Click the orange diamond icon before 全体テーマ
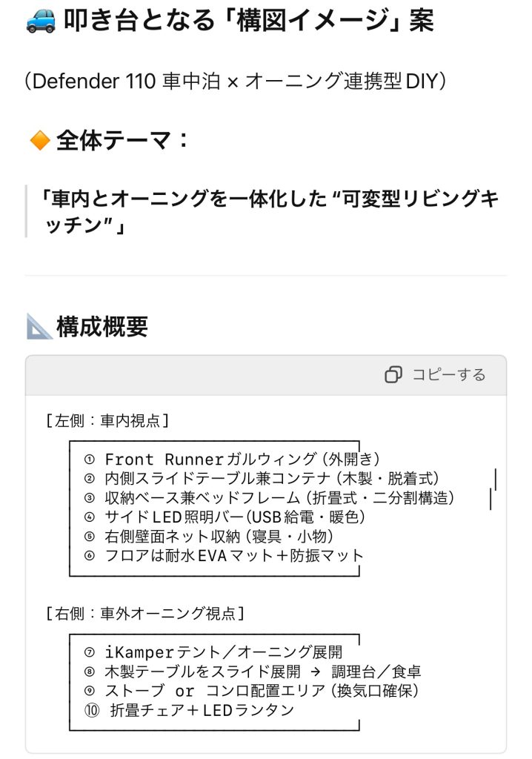The height and width of the screenshot is (759, 532). (39, 139)
